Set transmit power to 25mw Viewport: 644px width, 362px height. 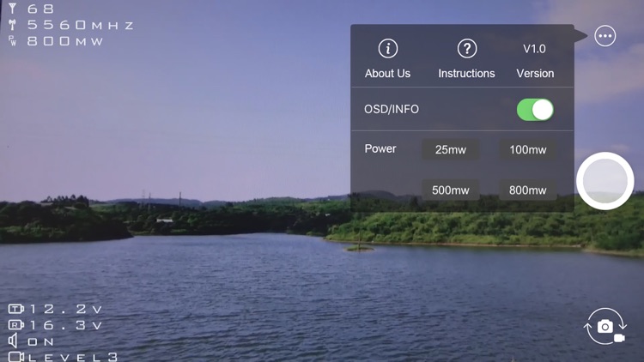point(451,150)
